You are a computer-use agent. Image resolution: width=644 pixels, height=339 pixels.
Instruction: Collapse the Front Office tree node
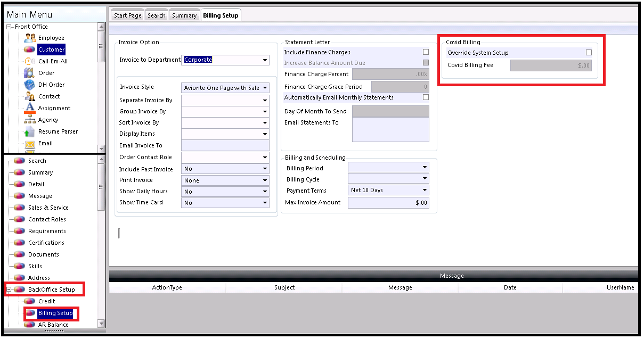(x=9, y=27)
